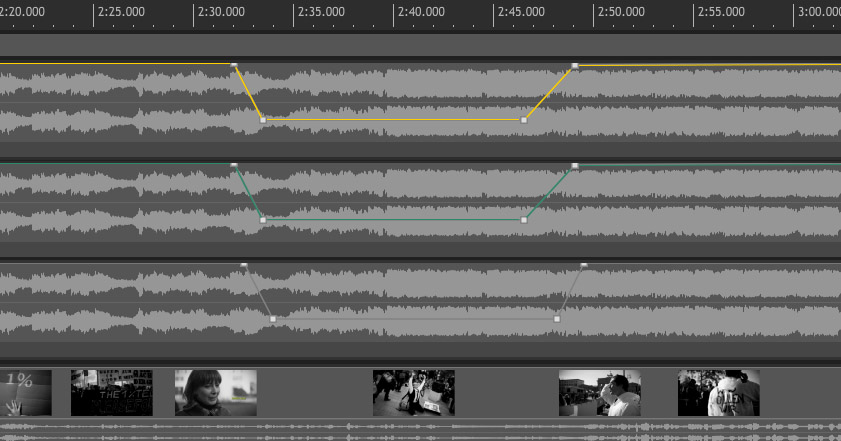Select gray envelope's lower-left keyframe on third track
Image resolution: width=841 pixels, height=441 pixels.
pyautogui.click(x=273, y=319)
